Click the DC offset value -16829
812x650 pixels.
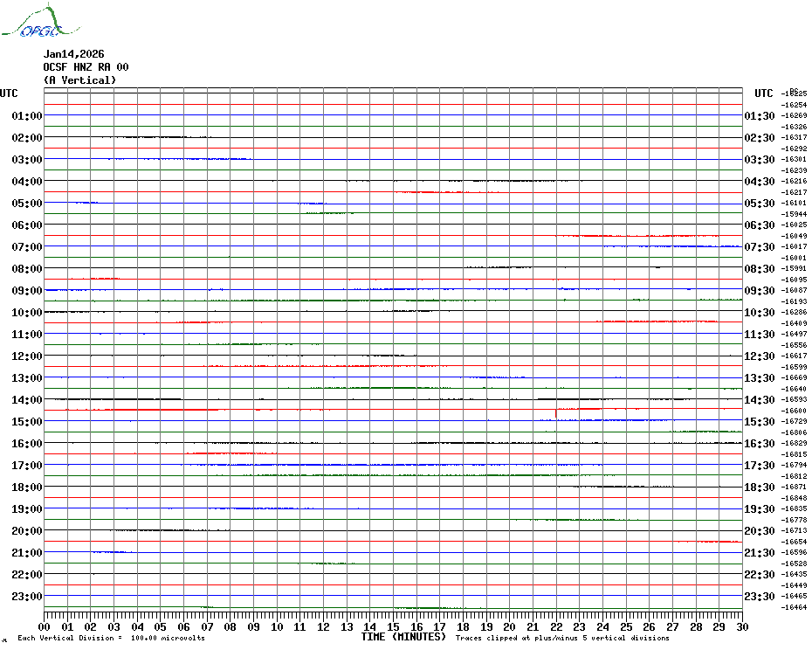[x=794, y=443]
